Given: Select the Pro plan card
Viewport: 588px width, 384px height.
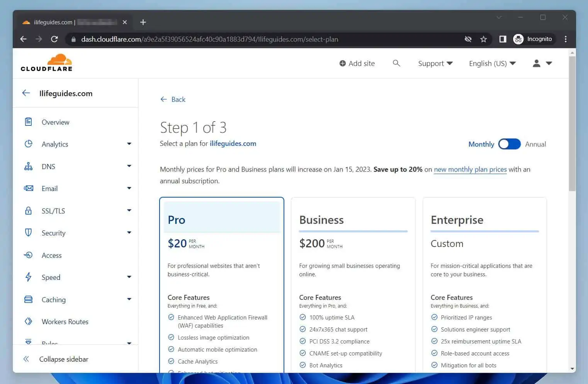Looking at the screenshot, I should point(222,285).
